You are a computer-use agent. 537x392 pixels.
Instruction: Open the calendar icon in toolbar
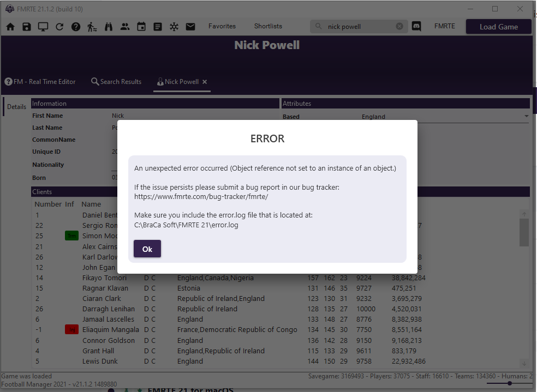click(141, 27)
